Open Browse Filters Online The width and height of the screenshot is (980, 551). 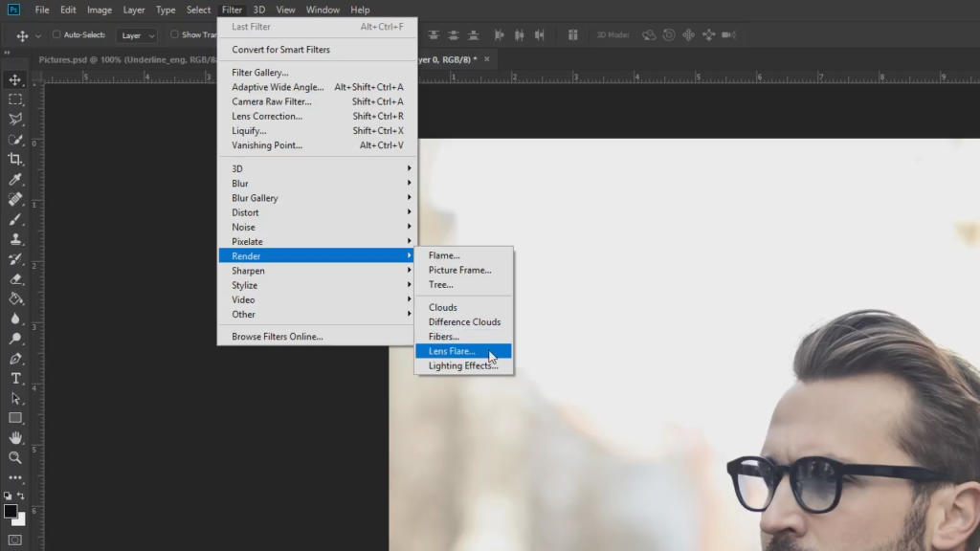[278, 337]
